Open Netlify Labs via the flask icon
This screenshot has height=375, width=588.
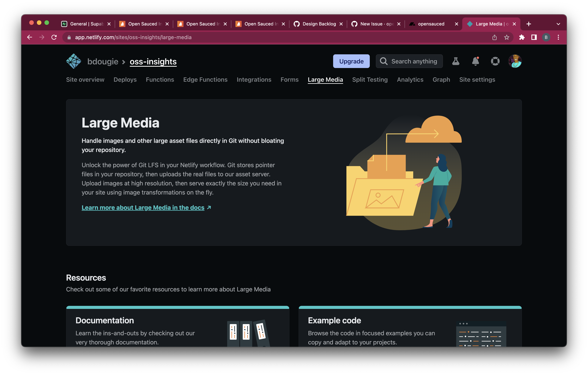point(456,61)
